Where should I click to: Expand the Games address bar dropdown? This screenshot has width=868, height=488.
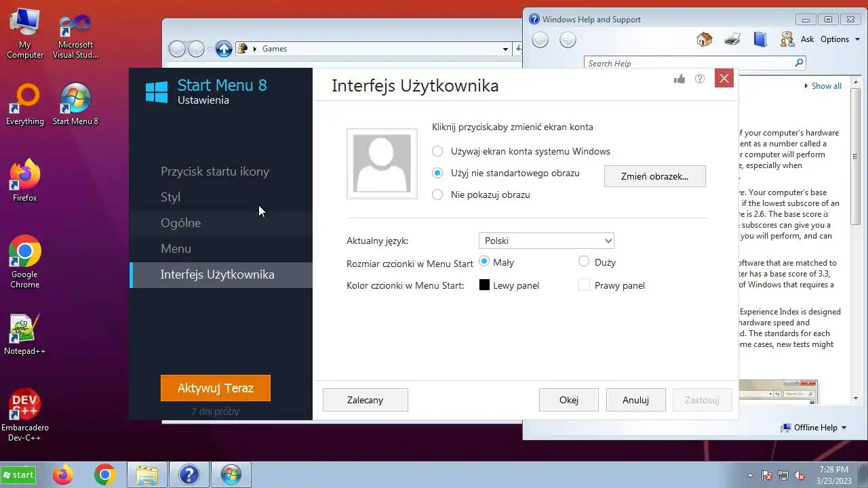pyautogui.click(x=505, y=49)
